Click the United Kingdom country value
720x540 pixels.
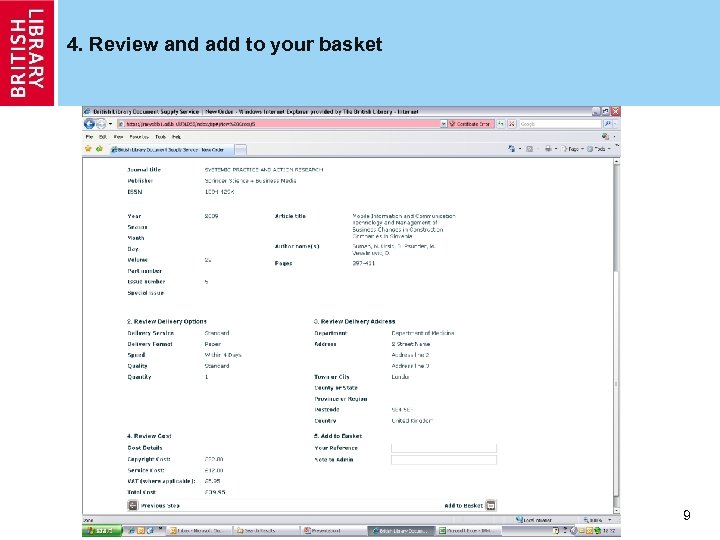pyautogui.click(x=412, y=421)
